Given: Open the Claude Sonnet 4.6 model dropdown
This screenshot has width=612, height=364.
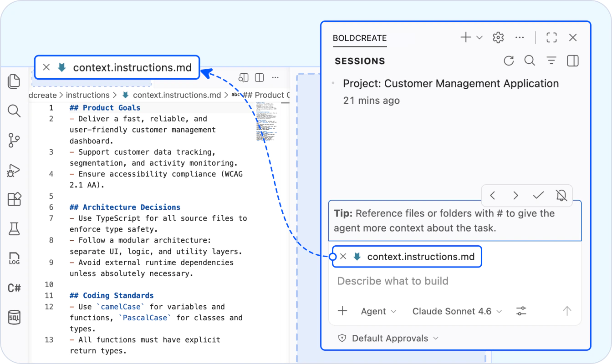Looking at the screenshot, I should tap(457, 311).
